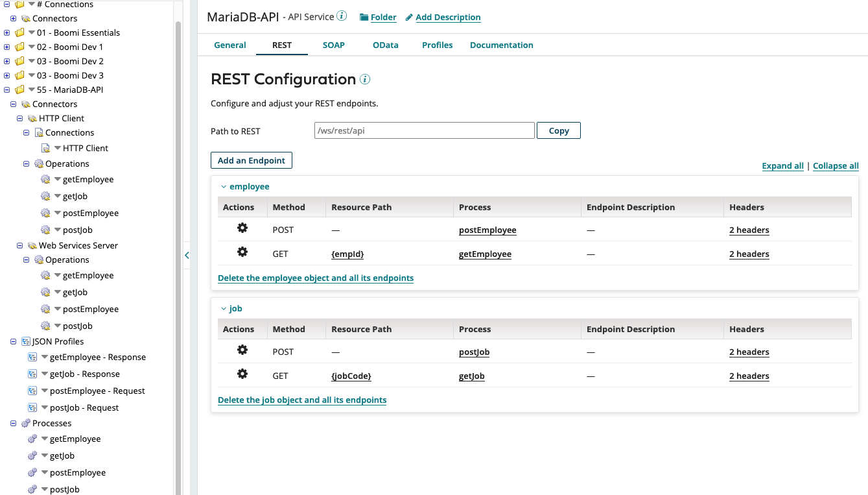Click getEmployee - Response profile icon
Viewport: 868px width, 495px height.
point(32,357)
